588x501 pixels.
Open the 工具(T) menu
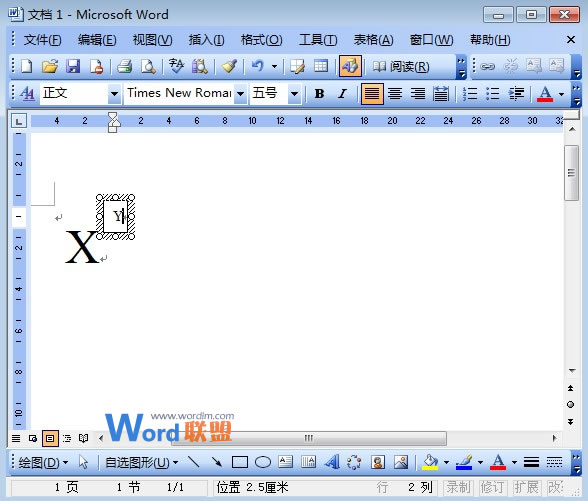pyautogui.click(x=318, y=39)
